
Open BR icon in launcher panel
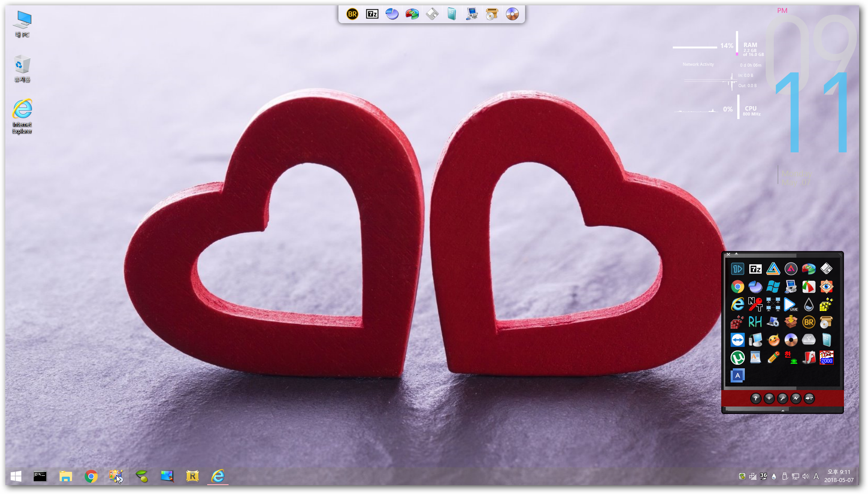click(x=808, y=322)
